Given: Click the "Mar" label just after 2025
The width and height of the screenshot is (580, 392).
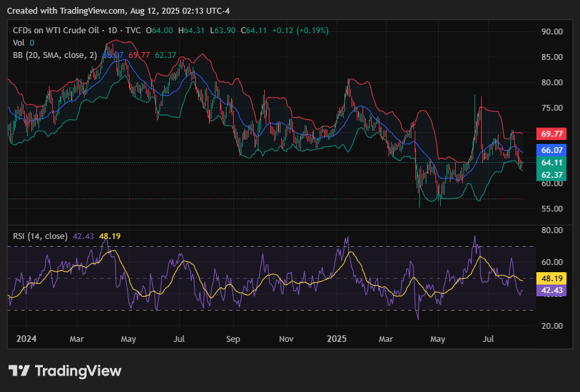Looking at the screenshot, I should (x=386, y=339).
